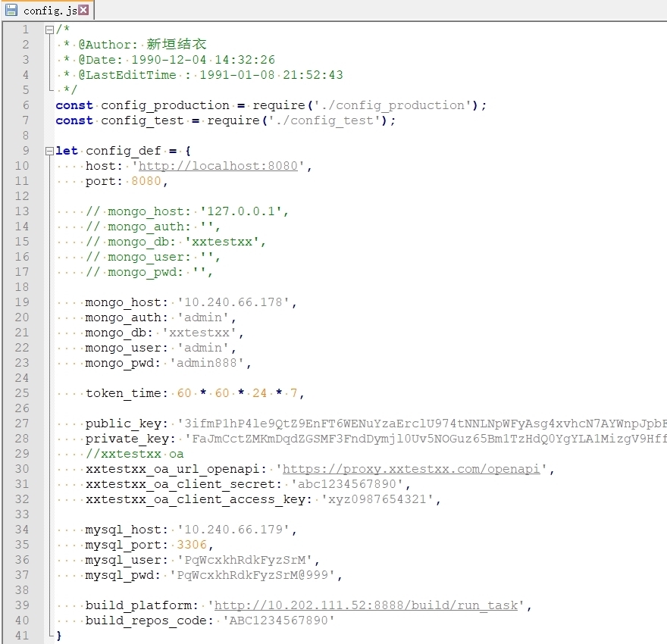667x644 pixels.
Task: Click the author name 新垣结衣
Action: (177, 44)
